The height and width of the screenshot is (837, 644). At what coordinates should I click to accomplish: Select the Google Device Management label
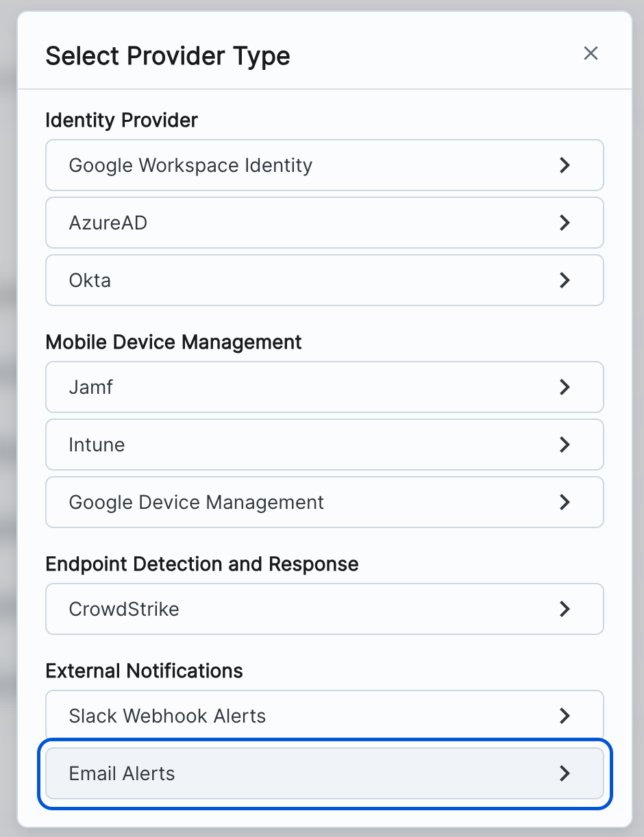click(x=197, y=502)
